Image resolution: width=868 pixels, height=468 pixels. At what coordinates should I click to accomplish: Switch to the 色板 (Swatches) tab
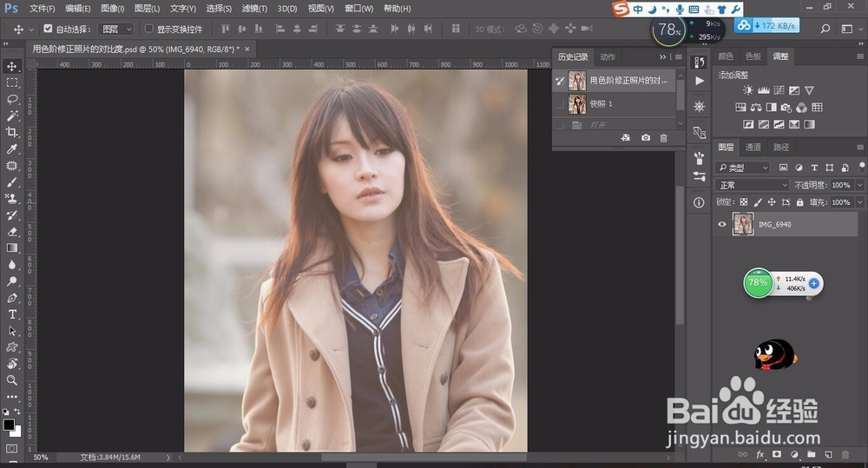[753, 56]
